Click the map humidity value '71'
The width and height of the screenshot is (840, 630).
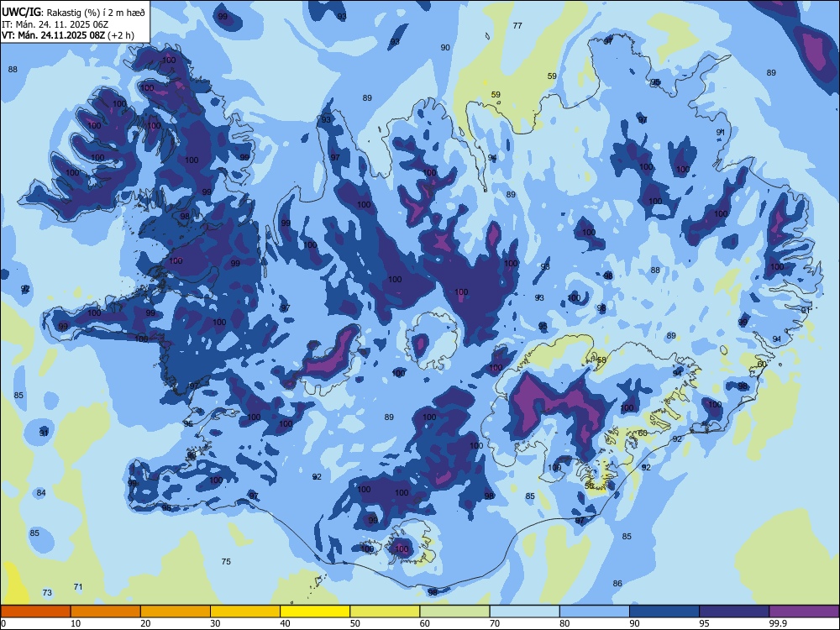(x=78, y=587)
